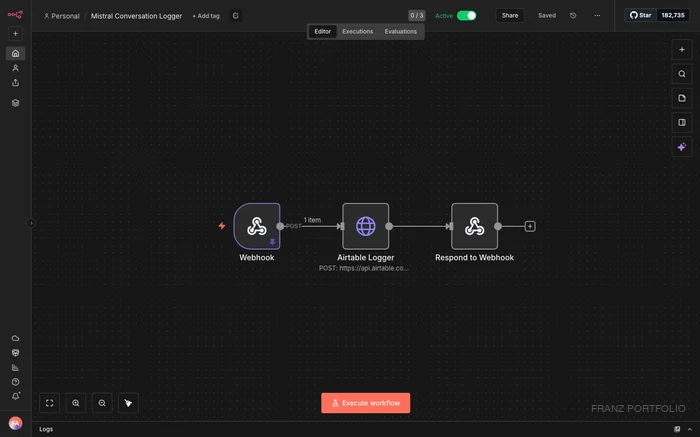
Task: Click the Webhook node label
Action: (x=257, y=258)
